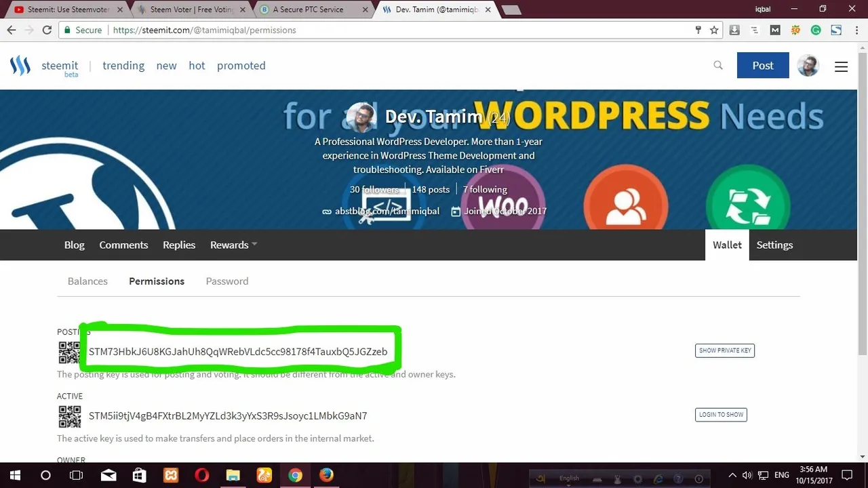Viewport: 868px width, 488px height.
Task: Open the Opera browser from the taskbar
Action: pyautogui.click(x=201, y=475)
